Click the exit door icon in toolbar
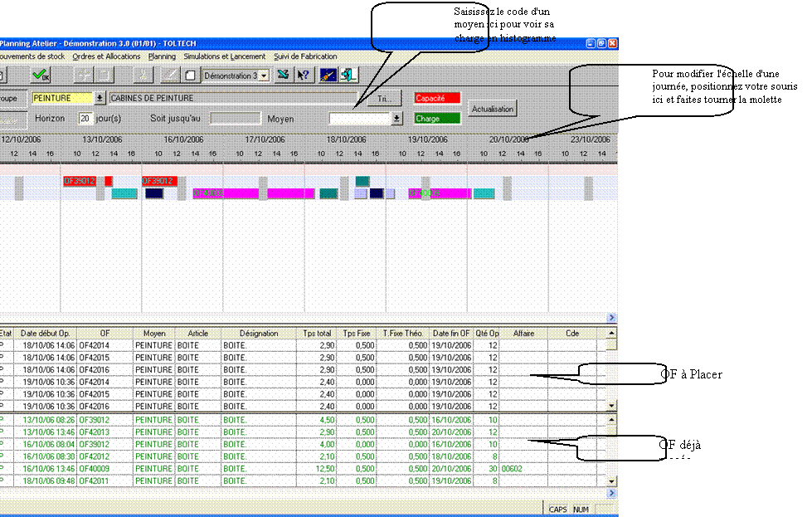Screen dimensions: 812x517 [349, 76]
